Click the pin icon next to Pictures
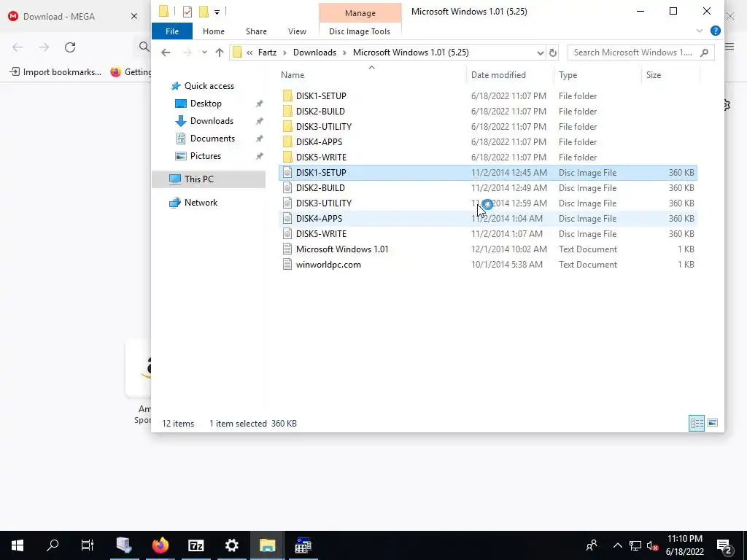The height and width of the screenshot is (560, 747). 259,156
